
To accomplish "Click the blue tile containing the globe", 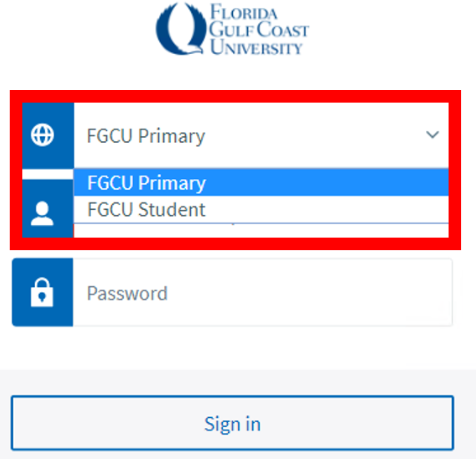I will [48, 135].
